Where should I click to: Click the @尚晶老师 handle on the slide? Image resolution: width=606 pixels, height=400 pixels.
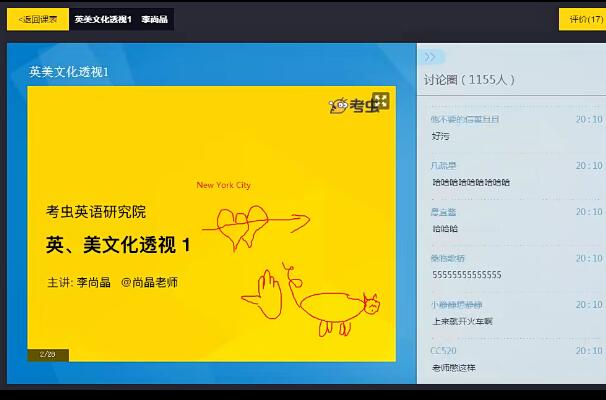coord(150,282)
